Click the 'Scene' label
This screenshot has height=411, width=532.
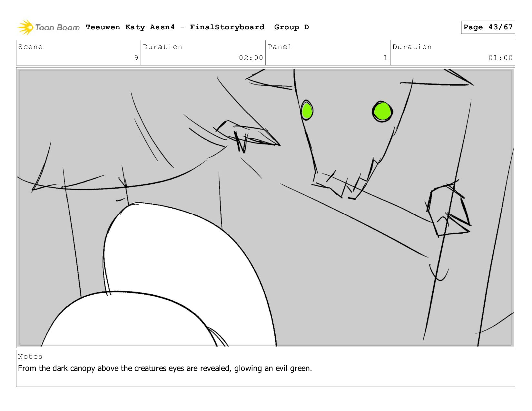30,47
